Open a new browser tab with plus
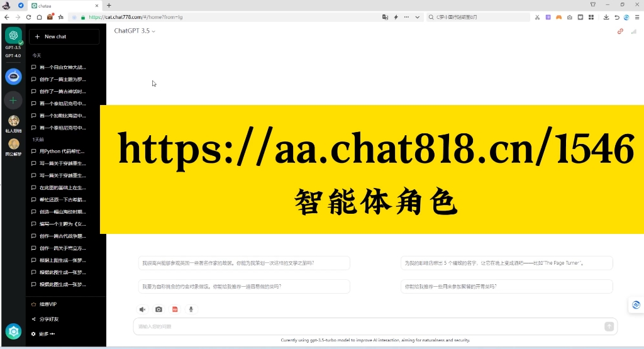The image size is (644, 349). [x=109, y=5]
